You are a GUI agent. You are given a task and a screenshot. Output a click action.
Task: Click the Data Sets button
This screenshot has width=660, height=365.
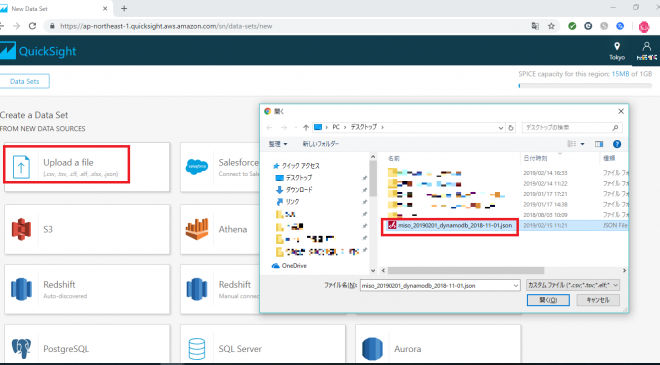(x=24, y=81)
